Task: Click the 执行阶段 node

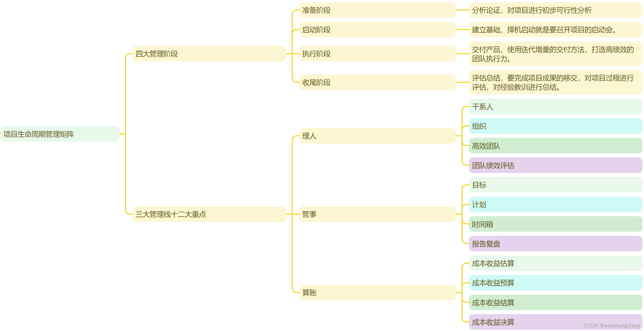Action: (x=377, y=54)
